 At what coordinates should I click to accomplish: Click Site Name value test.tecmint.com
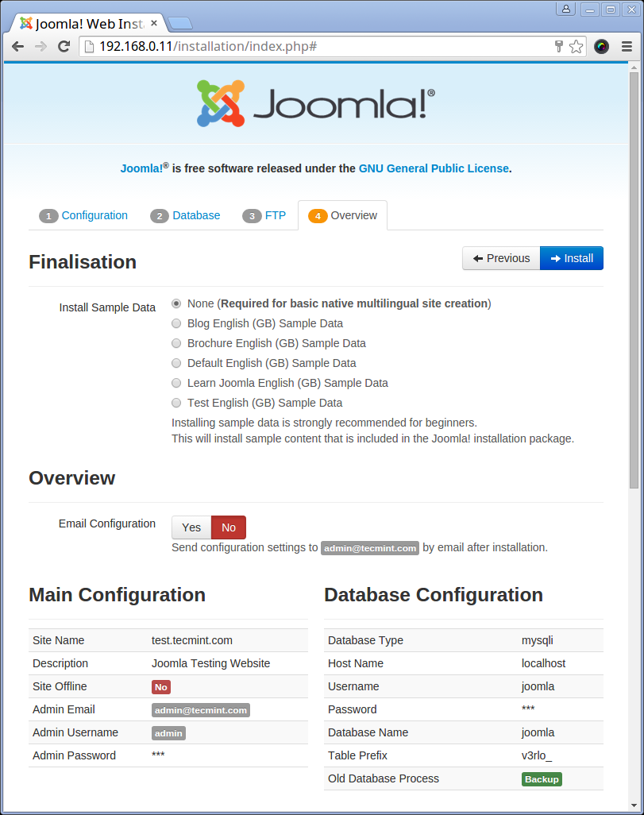click(x=192, y=640)
